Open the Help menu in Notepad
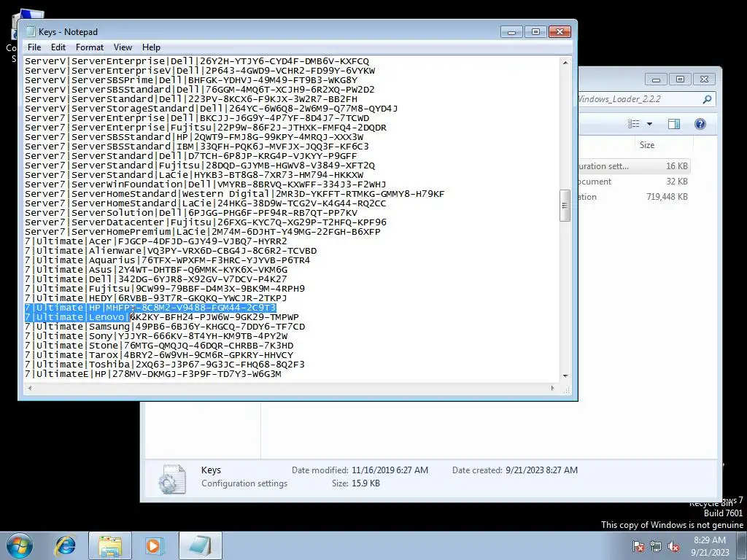This screenshot has height=560, width=747. point(151,47)
